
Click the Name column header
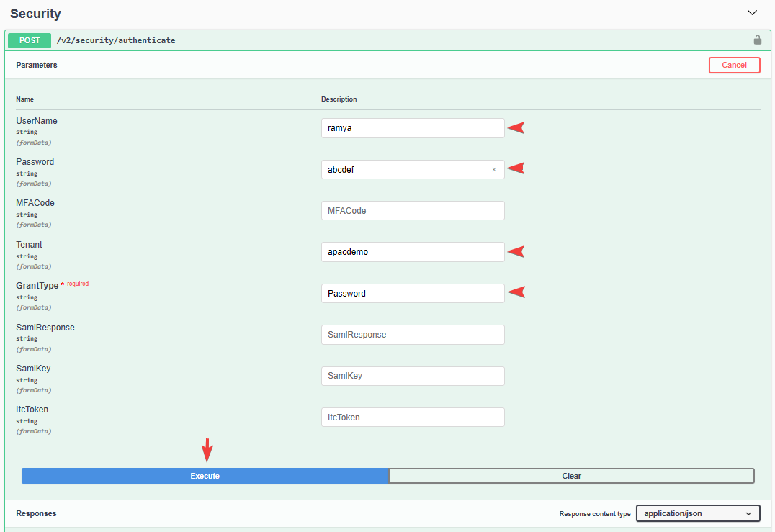[x=24, y=99]
